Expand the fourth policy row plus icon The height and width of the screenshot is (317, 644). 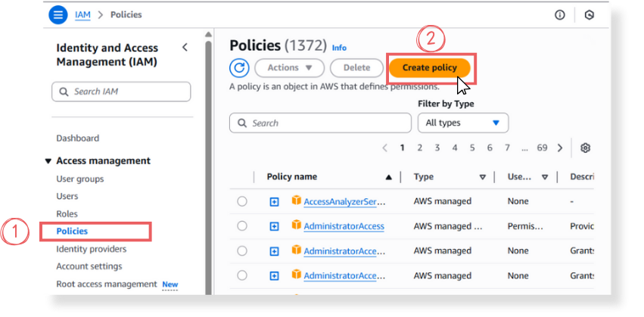click(275, 275)
